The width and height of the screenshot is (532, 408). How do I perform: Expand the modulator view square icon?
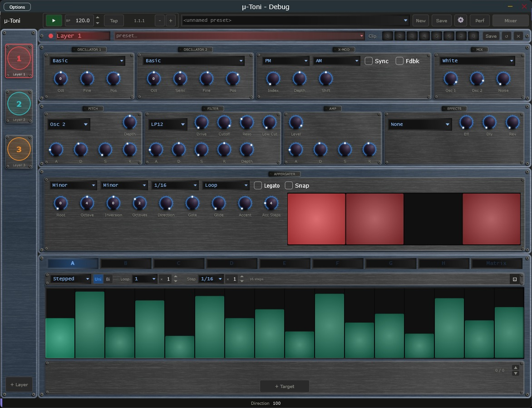(515, 279)
